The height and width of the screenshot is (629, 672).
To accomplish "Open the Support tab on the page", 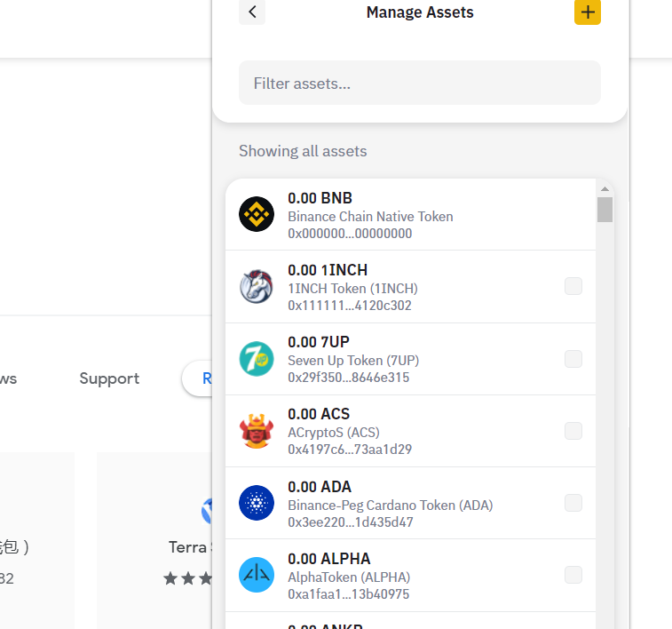I will click(109, 378).
